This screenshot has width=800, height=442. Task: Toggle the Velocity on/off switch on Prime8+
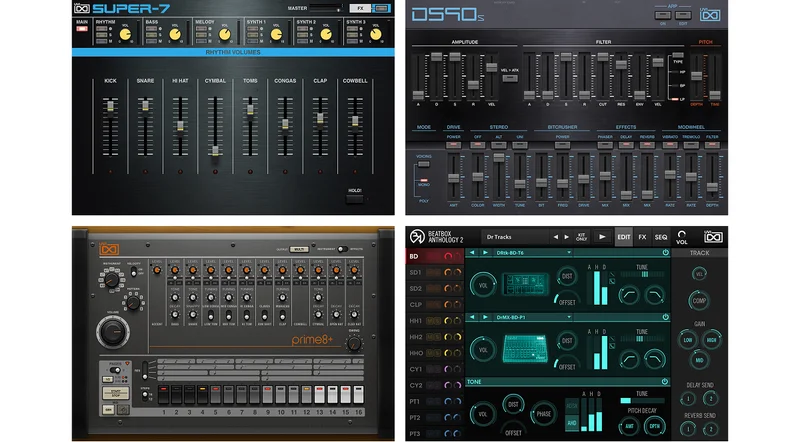134,273
